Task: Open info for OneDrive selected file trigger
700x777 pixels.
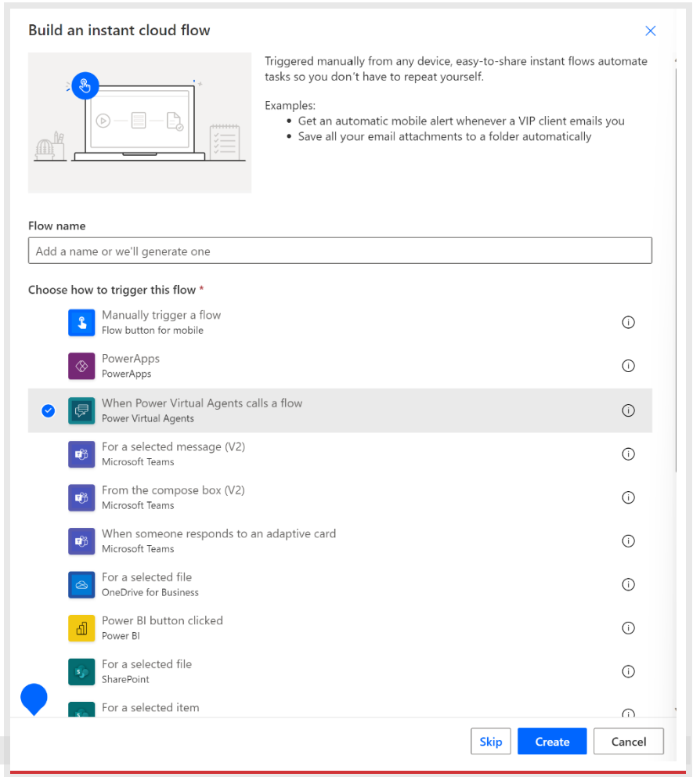Action: [628, 585]
